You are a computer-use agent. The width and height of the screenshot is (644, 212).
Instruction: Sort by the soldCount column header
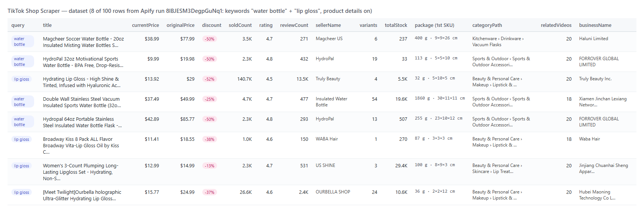[x=240, y=25]
